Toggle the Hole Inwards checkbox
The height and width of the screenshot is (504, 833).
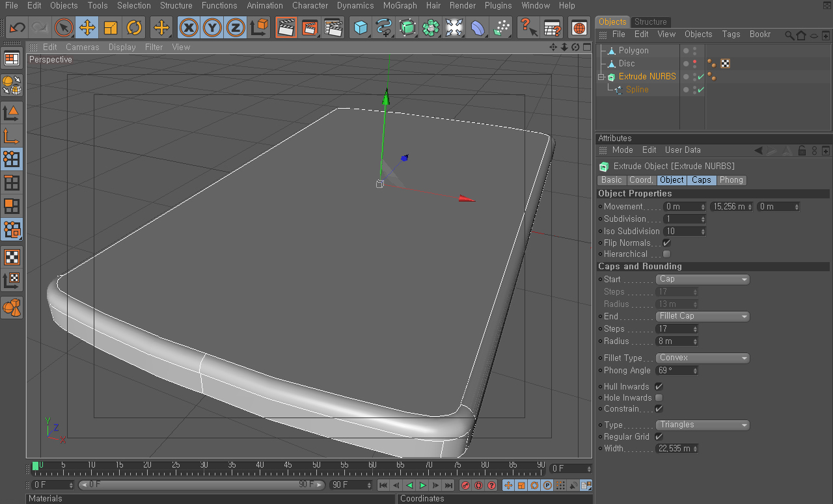click(x=659, y=397)
